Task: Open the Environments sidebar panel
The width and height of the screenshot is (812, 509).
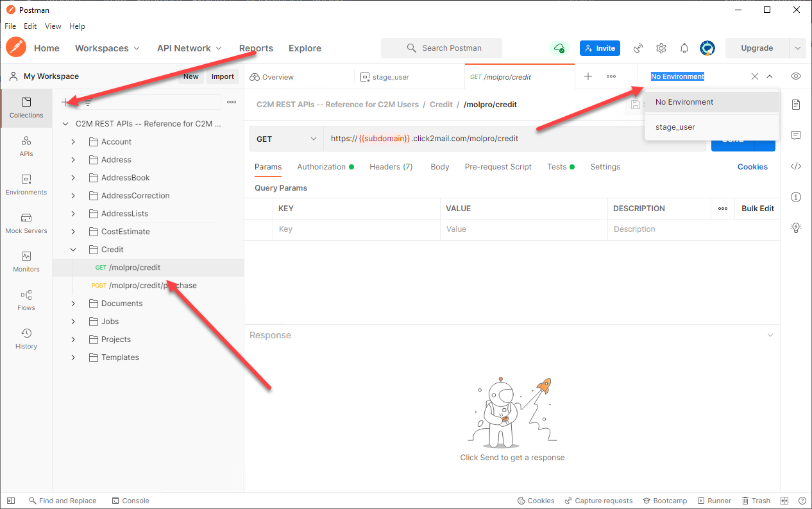Action: (x=26, y=185)
